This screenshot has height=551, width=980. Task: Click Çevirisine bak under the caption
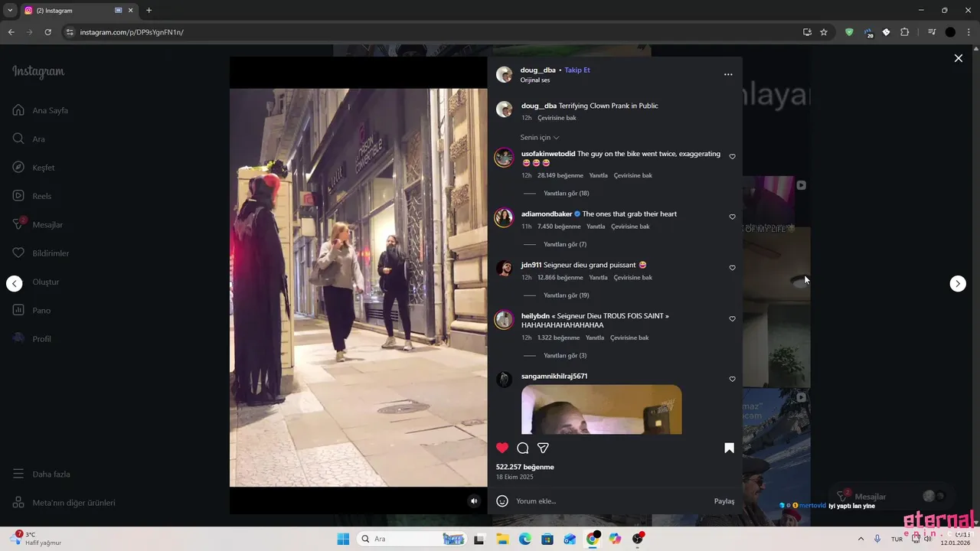coord(557,118)
